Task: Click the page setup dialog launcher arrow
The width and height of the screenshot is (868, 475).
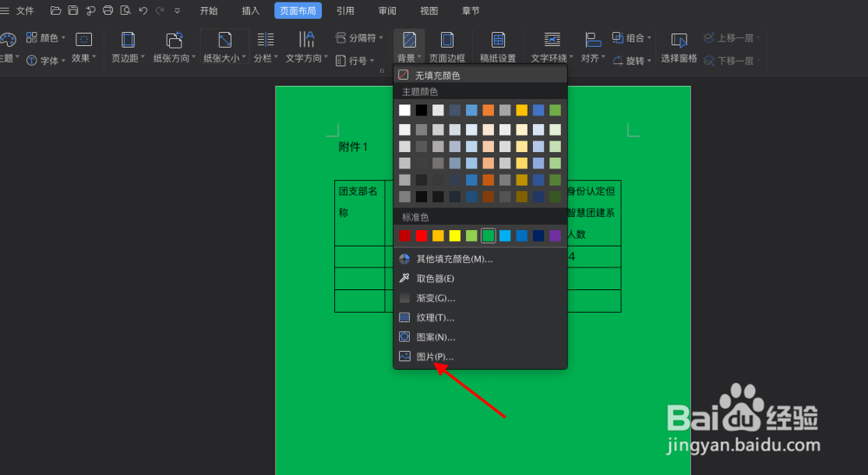Action: coord(382,70)
